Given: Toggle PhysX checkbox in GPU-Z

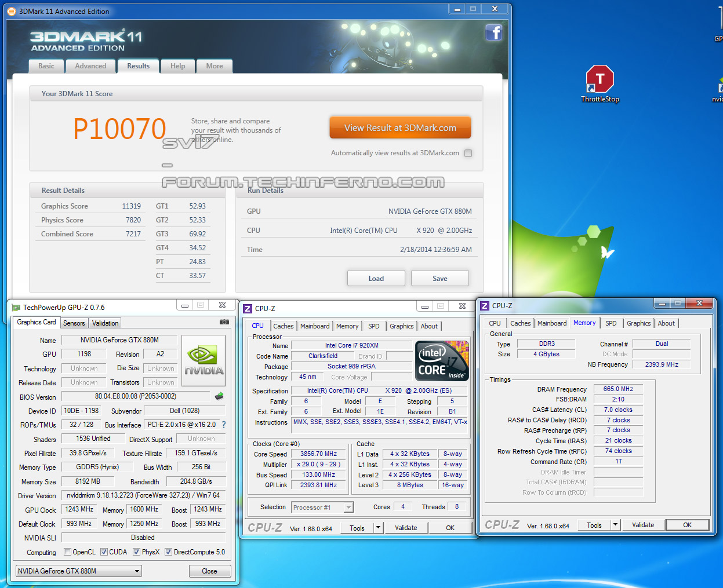Looking at the screenshot, I should [x=136, y=552].
